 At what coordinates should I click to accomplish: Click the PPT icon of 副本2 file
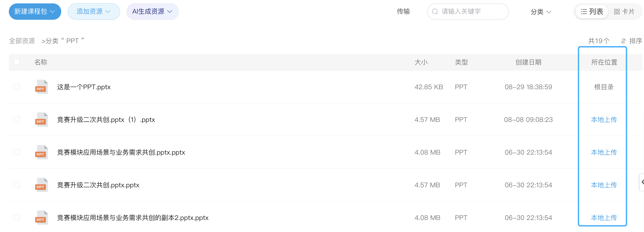click(x=41, y=217)
